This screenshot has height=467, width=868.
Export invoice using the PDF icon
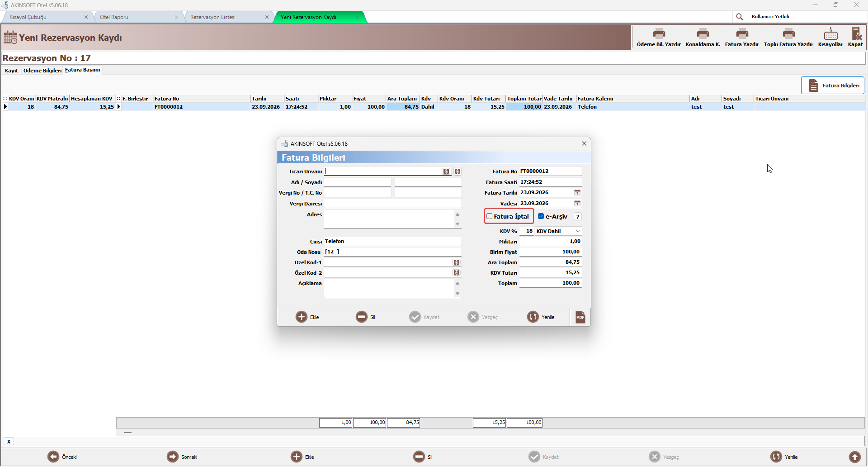580,317
